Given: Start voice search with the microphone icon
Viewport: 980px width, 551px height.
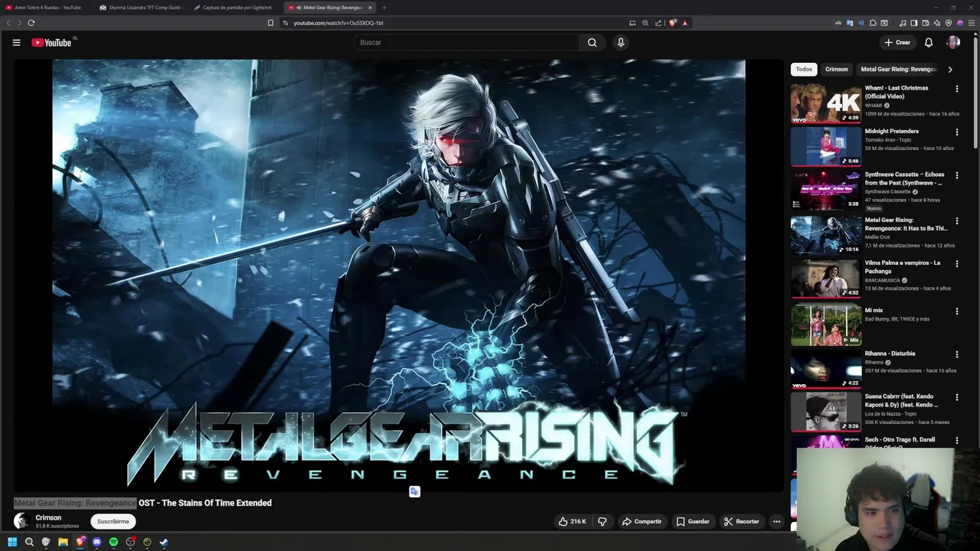Looking at the screenshot, I should [621, 43].
